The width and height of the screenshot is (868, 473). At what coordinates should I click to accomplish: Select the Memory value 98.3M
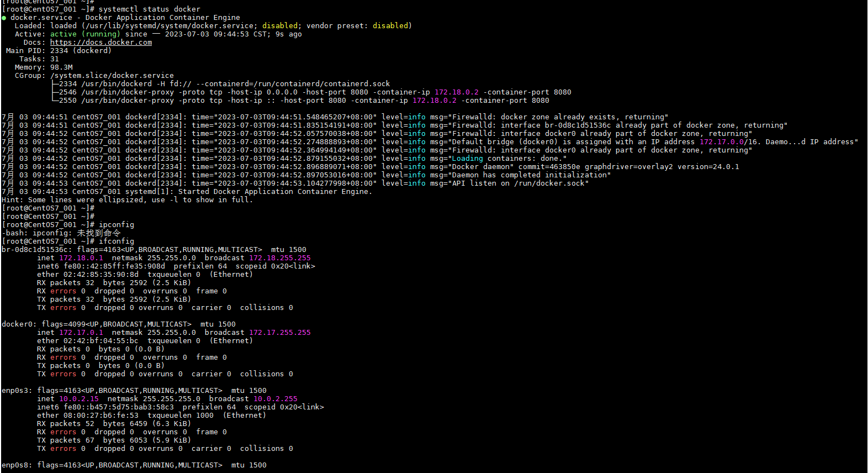pos(61,67)
